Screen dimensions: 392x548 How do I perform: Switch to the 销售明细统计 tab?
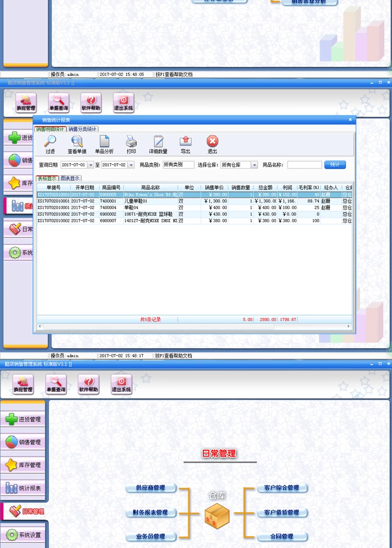pyautogui.click(x=50, y=129)
